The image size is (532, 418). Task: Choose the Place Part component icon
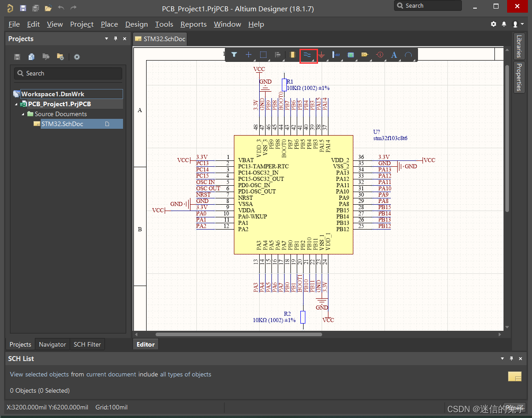[292, 55]
